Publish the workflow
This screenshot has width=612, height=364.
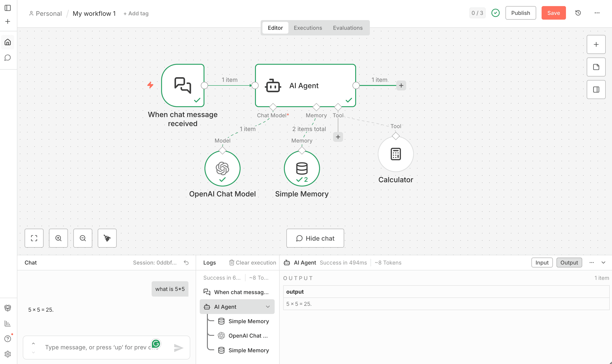tap(520, 13)
